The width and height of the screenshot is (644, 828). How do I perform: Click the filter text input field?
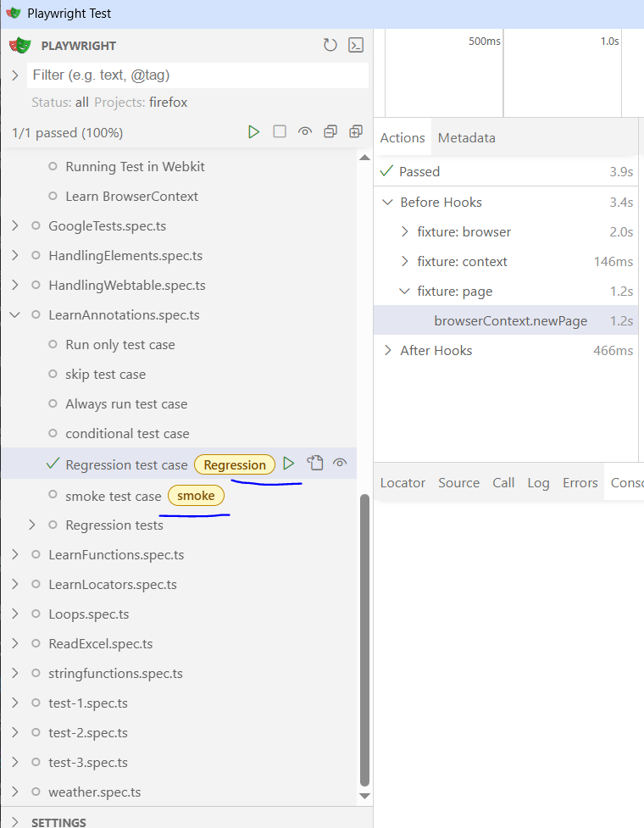coord(198,75)
